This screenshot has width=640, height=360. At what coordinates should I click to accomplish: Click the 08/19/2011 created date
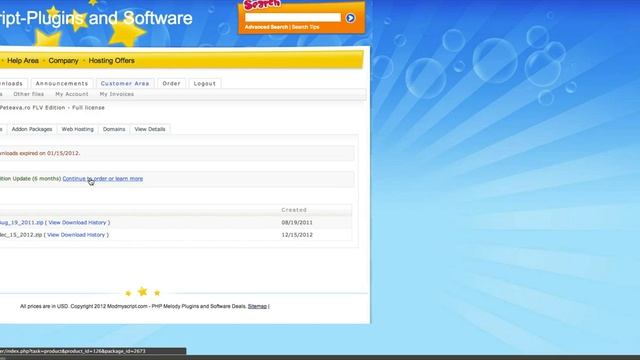[x=297, y=222]
